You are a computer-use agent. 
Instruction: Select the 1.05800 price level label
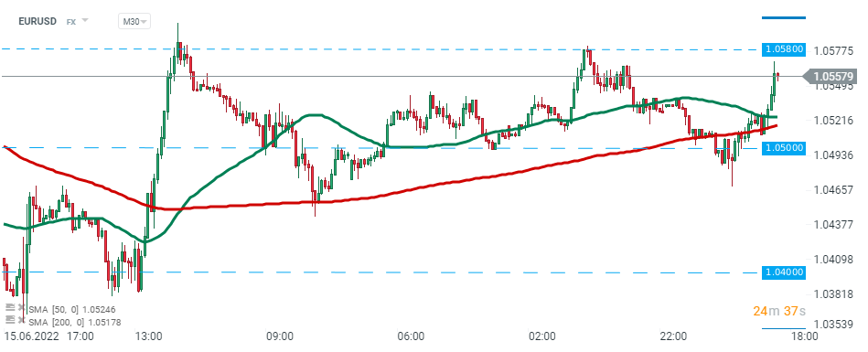785,49
